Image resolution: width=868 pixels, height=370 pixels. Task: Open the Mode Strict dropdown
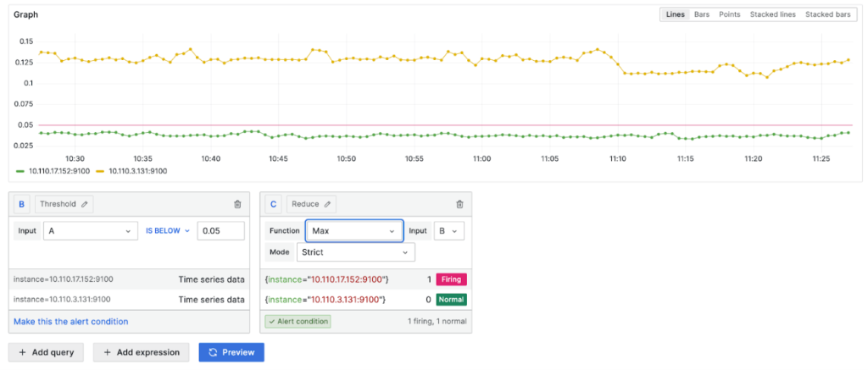click(x=355, y=252)
